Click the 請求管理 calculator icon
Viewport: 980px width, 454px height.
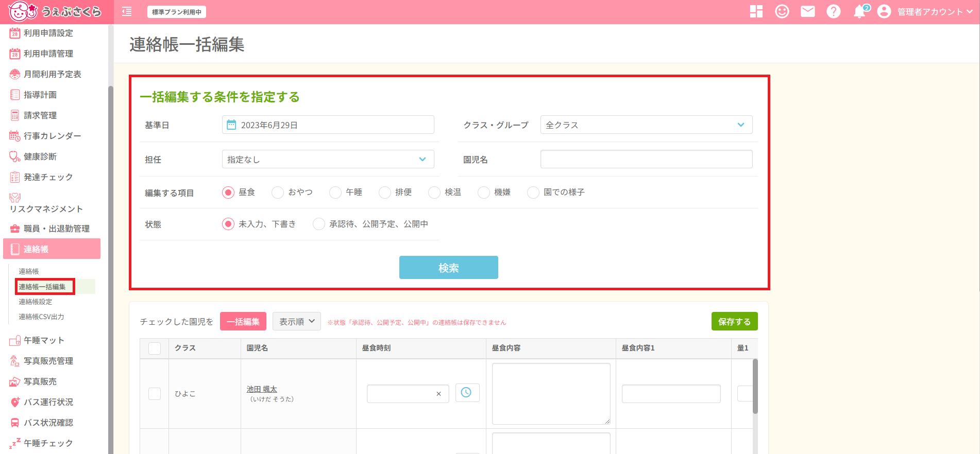point(15,115)
